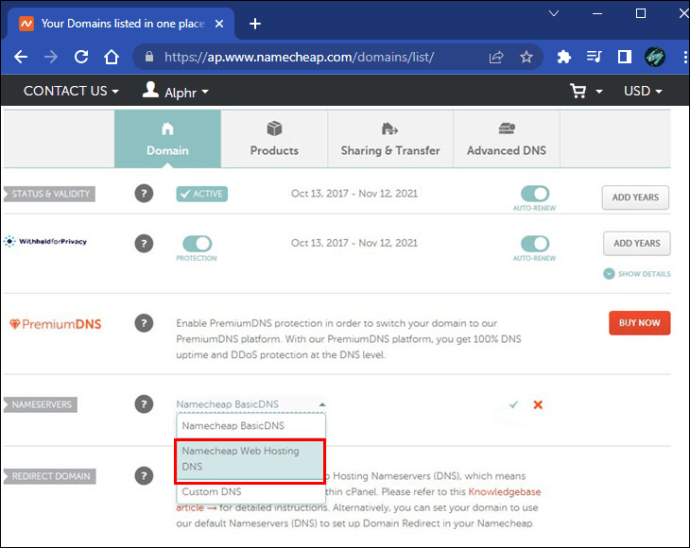690x548 pixels.
Task: Click the Buy Now PremiumDNS button
Action: coord(639,323)
